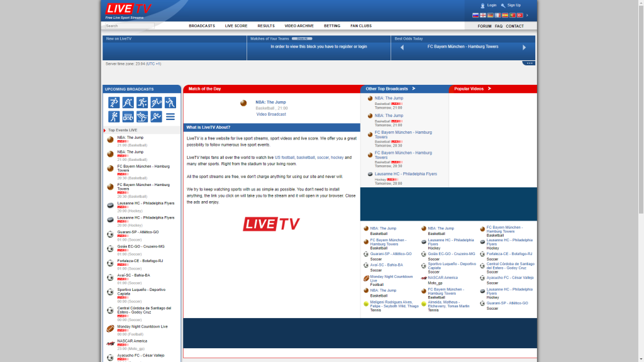Screen dimensions: 644x362
Task: Switch language using the English flag
Action: (483, 15)
